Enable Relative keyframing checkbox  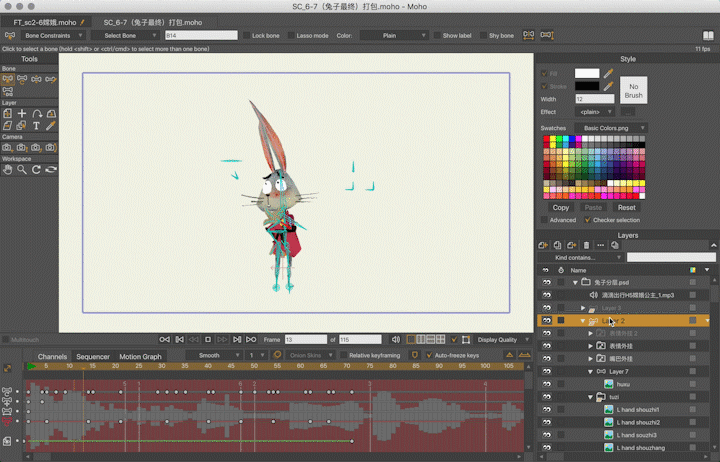point(343,355)
